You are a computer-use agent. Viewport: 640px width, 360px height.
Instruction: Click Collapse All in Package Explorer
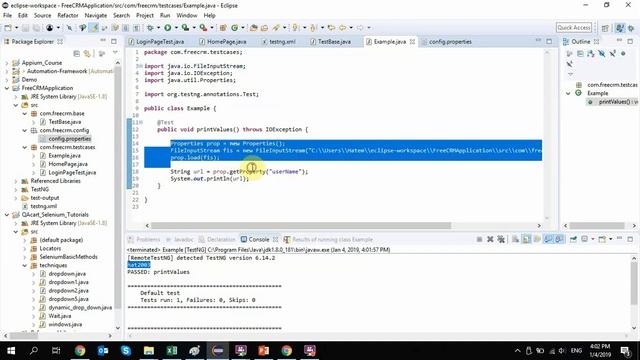click(x=76, y=53)
